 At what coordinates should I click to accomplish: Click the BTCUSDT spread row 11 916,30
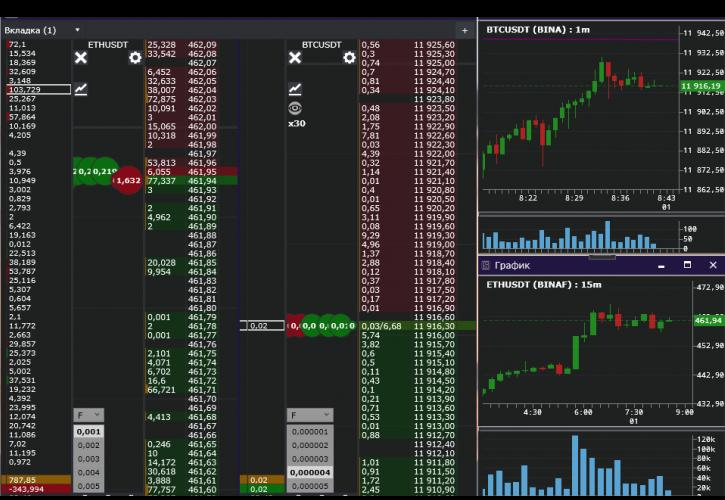point(418,326)
